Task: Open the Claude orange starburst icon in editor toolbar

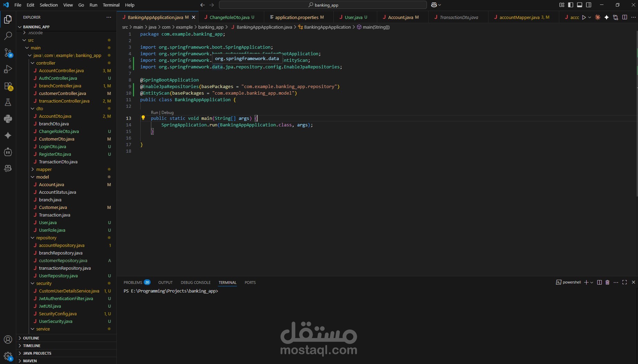Action: click(x=598, y=17)
